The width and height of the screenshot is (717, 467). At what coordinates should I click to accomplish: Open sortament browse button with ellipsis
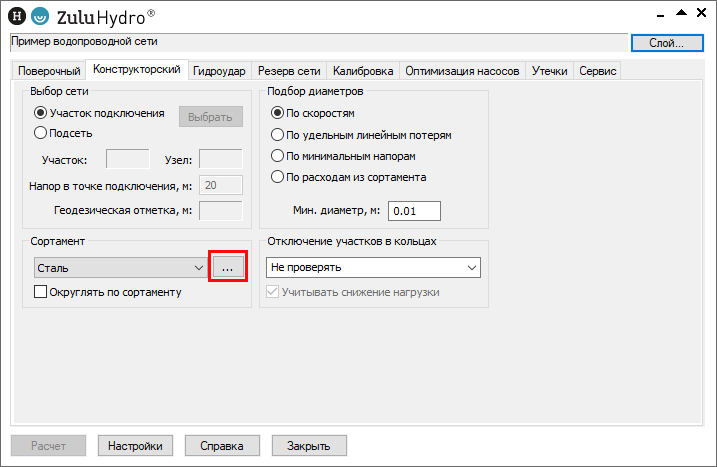[x=227, y=268]
